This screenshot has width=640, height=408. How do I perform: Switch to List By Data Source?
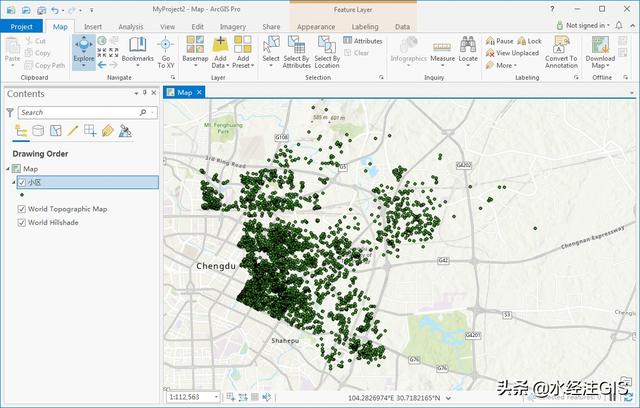click(38, 131)
